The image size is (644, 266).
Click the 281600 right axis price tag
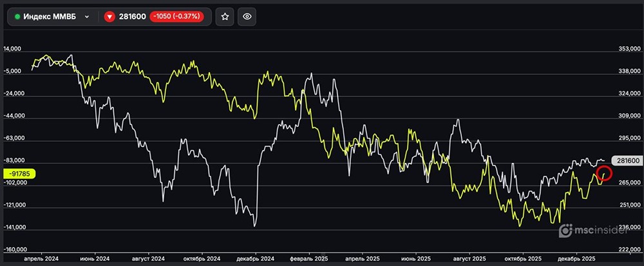tap(627, 161)
